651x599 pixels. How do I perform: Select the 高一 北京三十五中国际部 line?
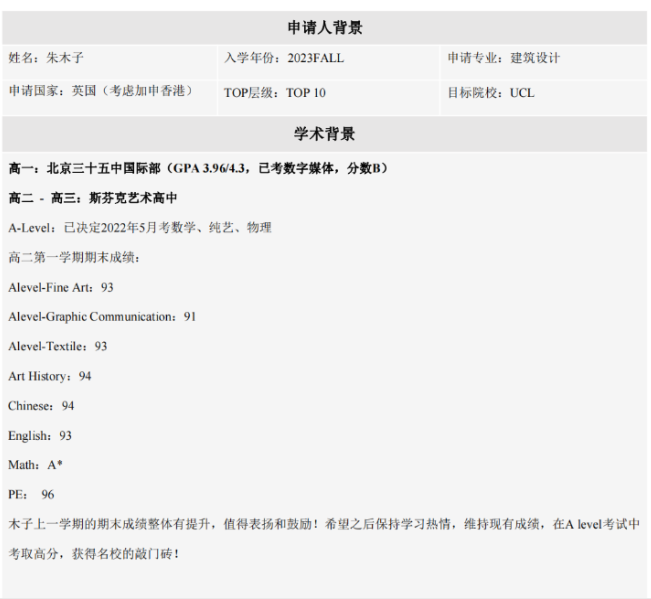click(198, 168)
